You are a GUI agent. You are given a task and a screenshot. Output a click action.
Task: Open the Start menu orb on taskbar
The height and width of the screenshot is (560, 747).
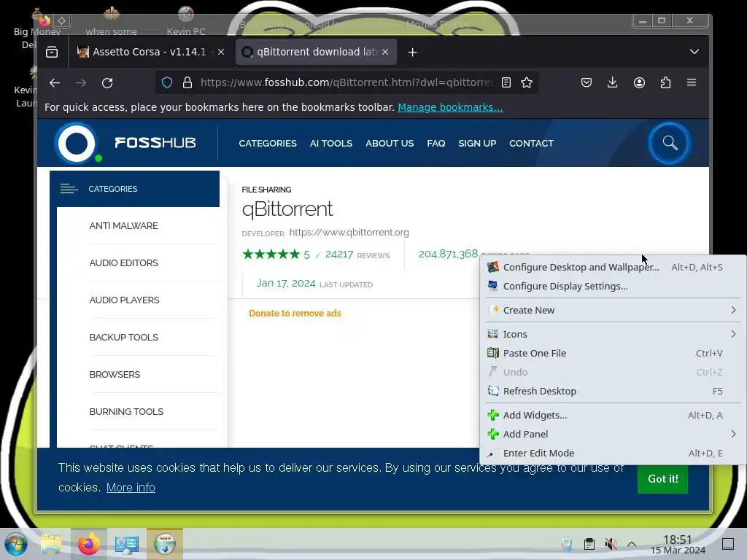(16, 544)
